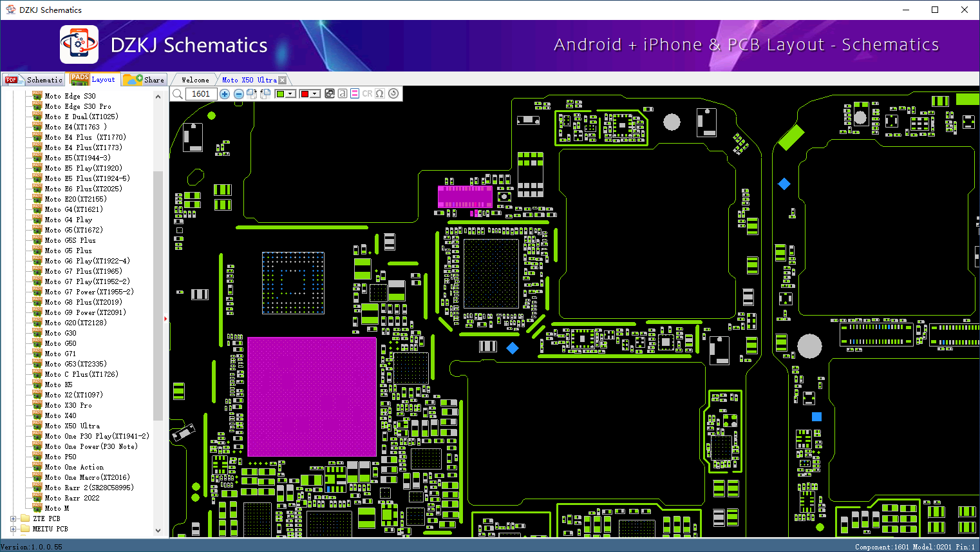Viewport: 980px width, 552px height.
Task: Click the magnifier search icon in the toolbar
Action: 178,94
